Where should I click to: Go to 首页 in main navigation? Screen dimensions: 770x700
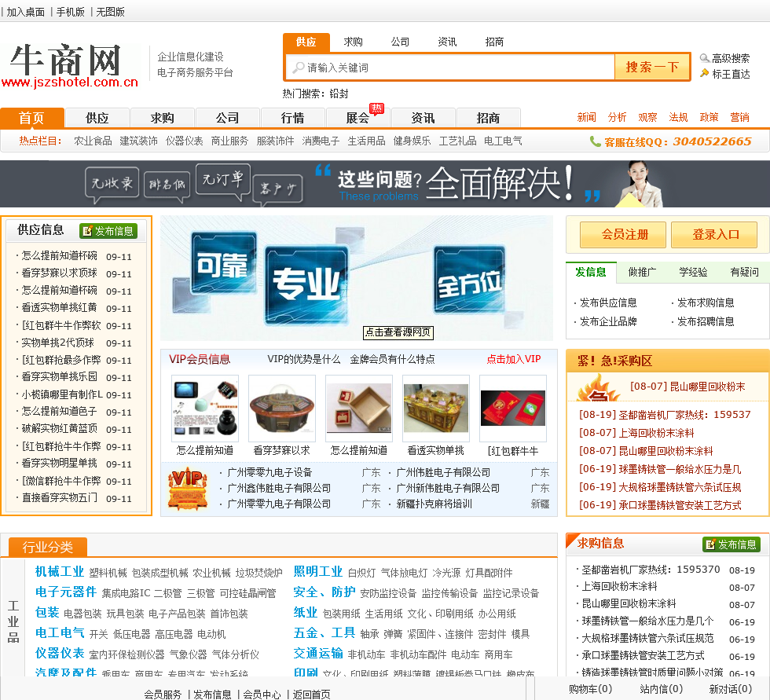(x=32, y=119)
